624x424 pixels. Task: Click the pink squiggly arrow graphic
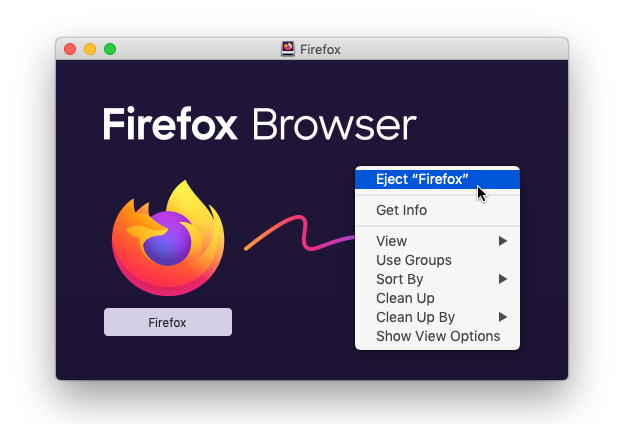coord(298,237)
